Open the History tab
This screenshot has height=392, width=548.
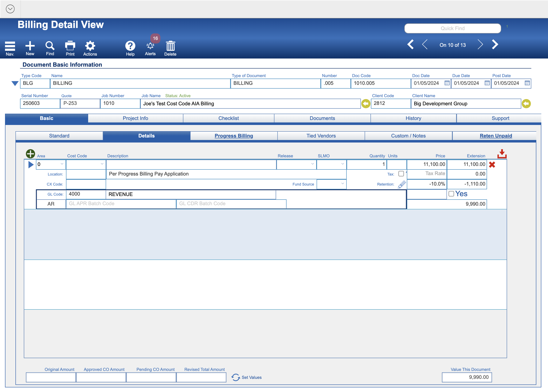coord(413,118)
